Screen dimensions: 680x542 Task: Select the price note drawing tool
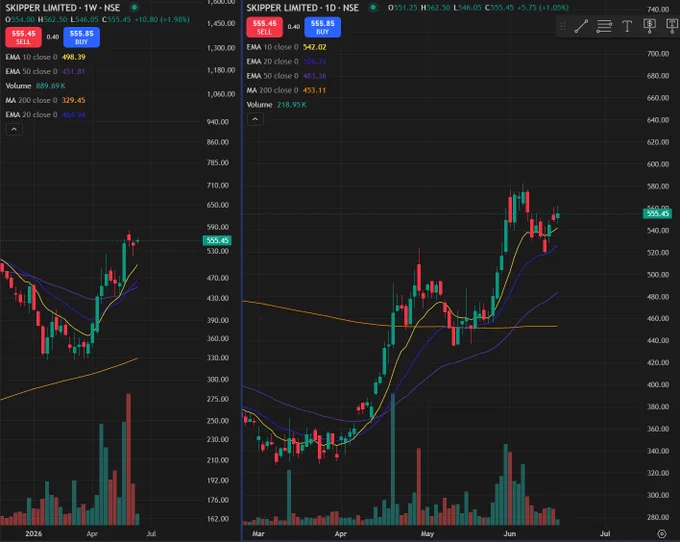(x=649, y=26)
